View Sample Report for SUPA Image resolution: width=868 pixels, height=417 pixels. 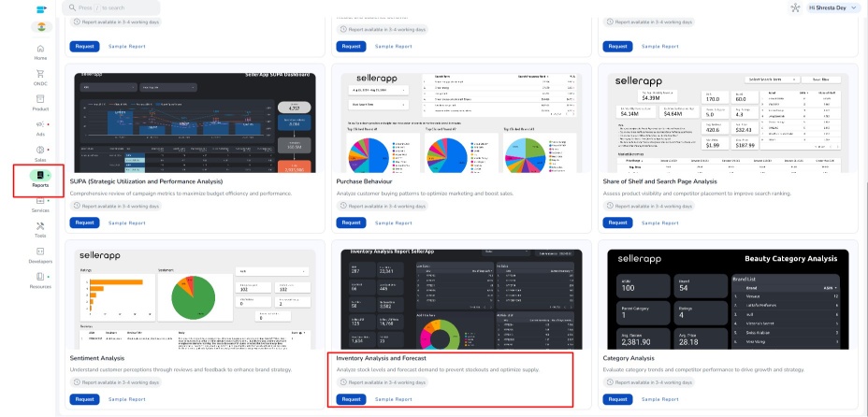(127, 223)
